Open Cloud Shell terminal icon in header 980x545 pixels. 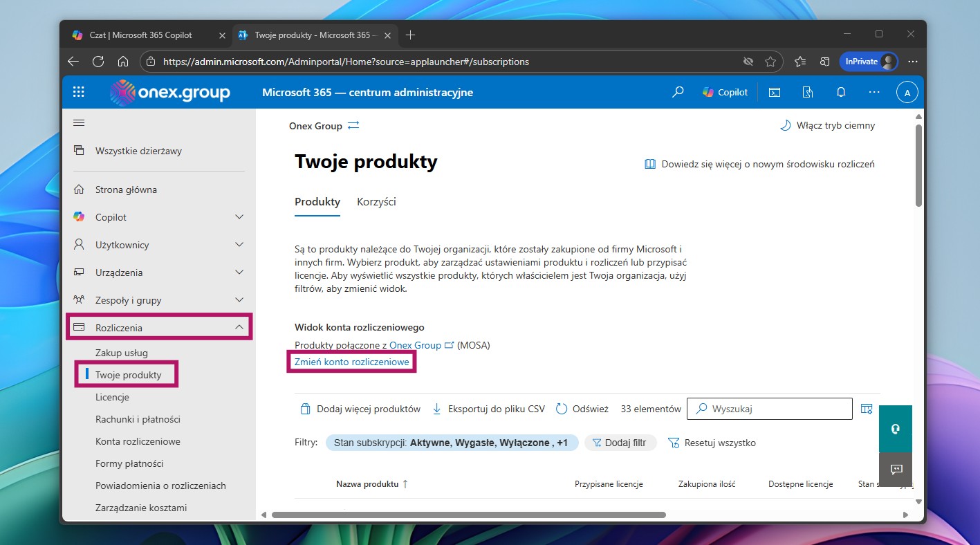pyautogui.click(x=775, y=92)
